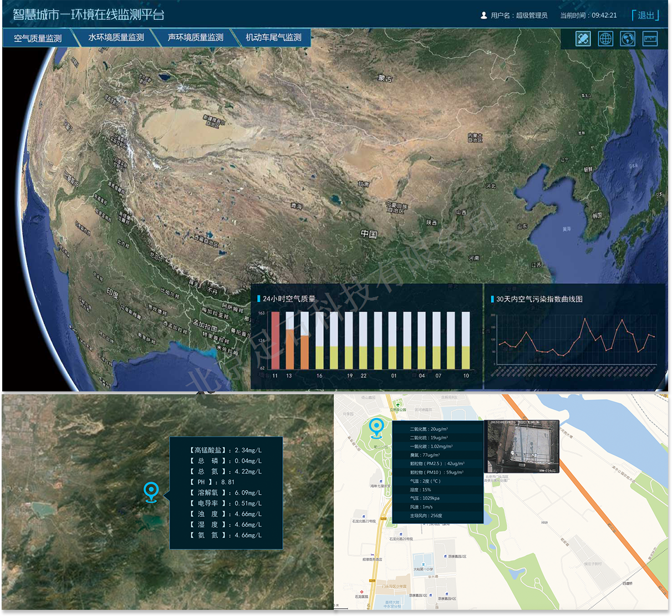672x616 pixels.
Task: Open the 声环境质量监测 tab
Action: pos(195,38)
